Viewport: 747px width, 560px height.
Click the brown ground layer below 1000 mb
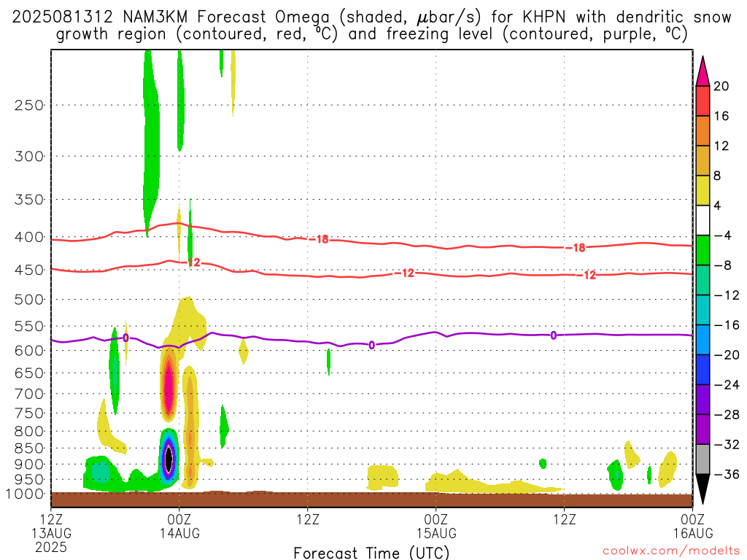[371, 500]
